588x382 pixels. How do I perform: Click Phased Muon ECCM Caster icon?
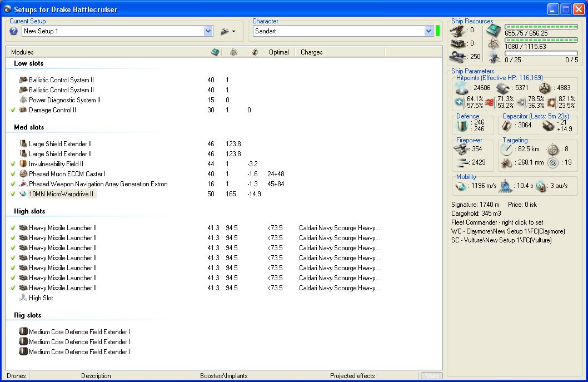coord(23,173)
